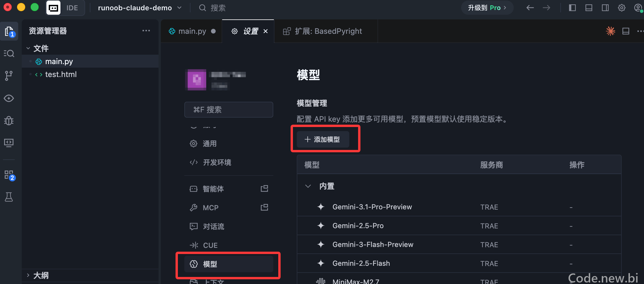Screen dimensions: 644x284
Task: Click the orange AI assistant spark icon
Action: pyautogui.click(x=611, y=31)
